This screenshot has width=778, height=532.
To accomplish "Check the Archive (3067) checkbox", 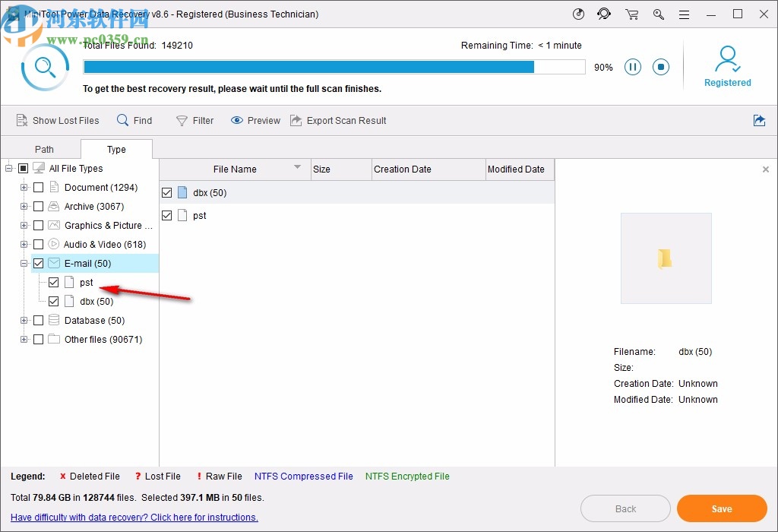I will 38,206.
